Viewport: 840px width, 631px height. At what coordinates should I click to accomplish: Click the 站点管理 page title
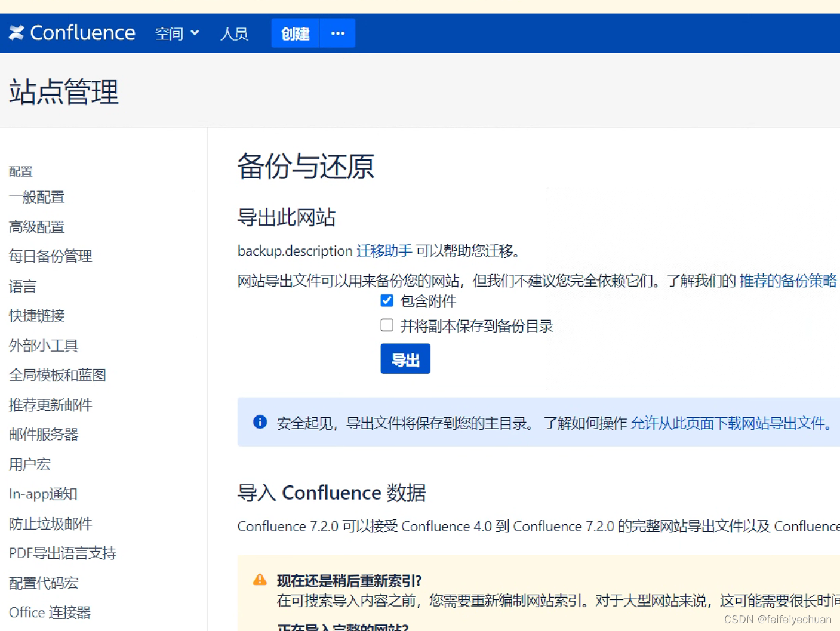(64, 91)
